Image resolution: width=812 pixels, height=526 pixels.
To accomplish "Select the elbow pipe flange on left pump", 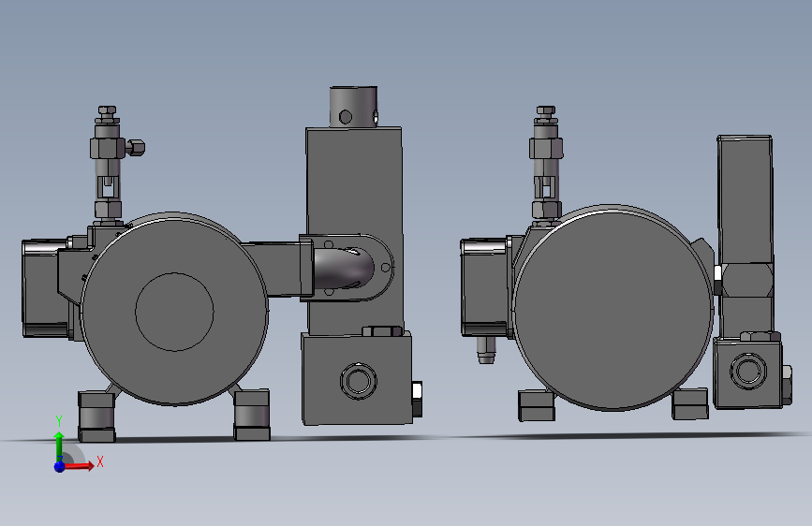I will coord(346,267).
